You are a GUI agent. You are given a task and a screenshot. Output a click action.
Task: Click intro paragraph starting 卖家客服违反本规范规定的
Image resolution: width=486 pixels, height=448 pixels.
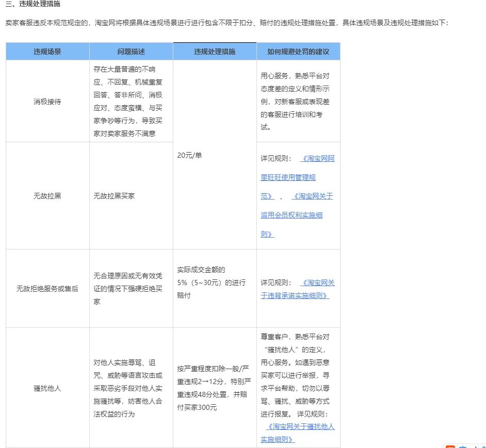click(226, 23)
